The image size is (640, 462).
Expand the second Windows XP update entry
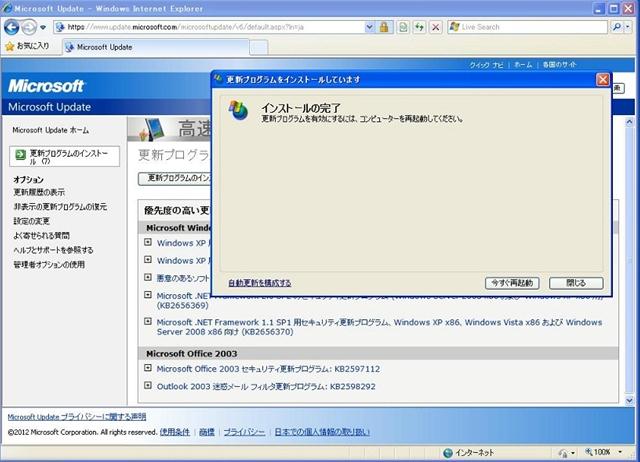[148, 260]
